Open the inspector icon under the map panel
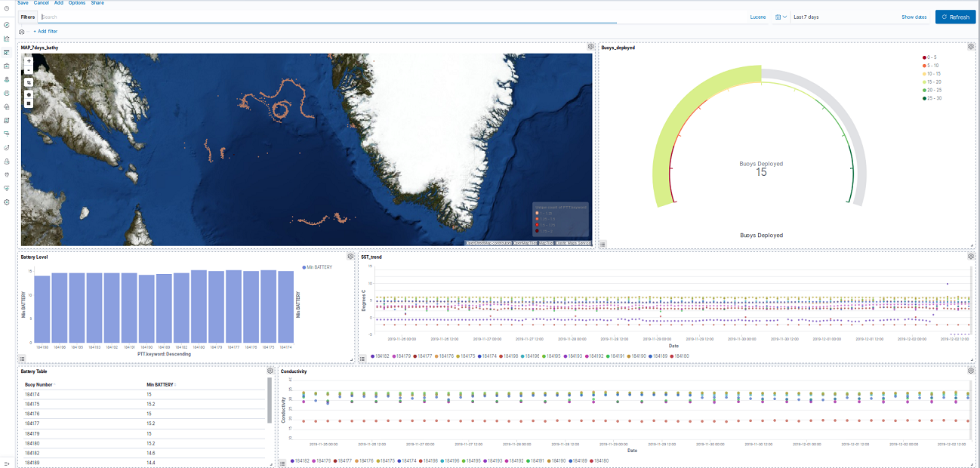The height and width of the screenshot is (468, 980). coord(602,243)
